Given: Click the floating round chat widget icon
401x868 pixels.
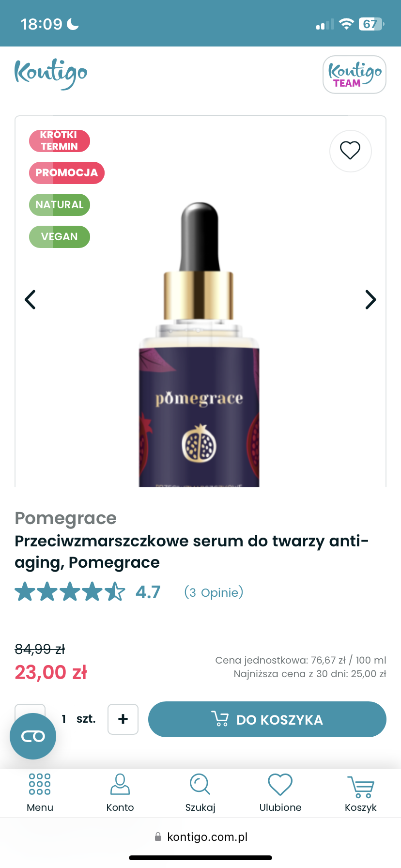Looking at the screenshot, I should (x=33, y=736).
